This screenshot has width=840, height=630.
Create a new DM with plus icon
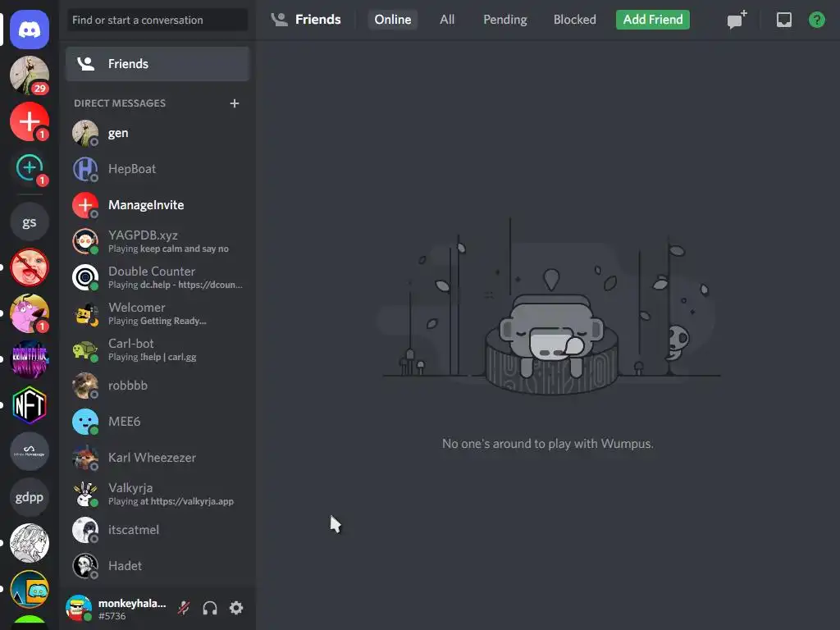[234, 103]
